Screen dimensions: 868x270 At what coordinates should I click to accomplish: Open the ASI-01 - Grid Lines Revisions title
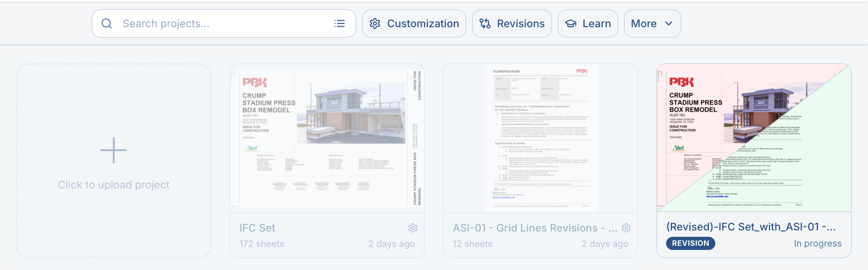(x=535, y=228)
